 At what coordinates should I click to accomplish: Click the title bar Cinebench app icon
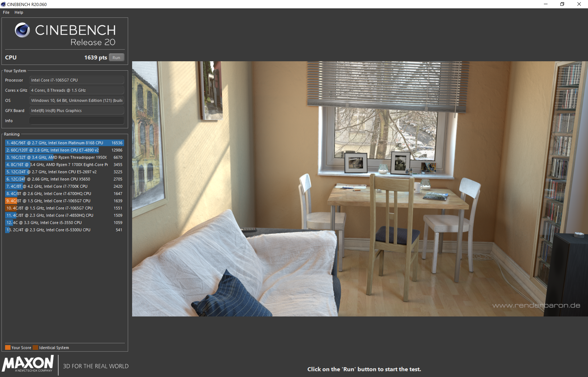tap(3, 4)
